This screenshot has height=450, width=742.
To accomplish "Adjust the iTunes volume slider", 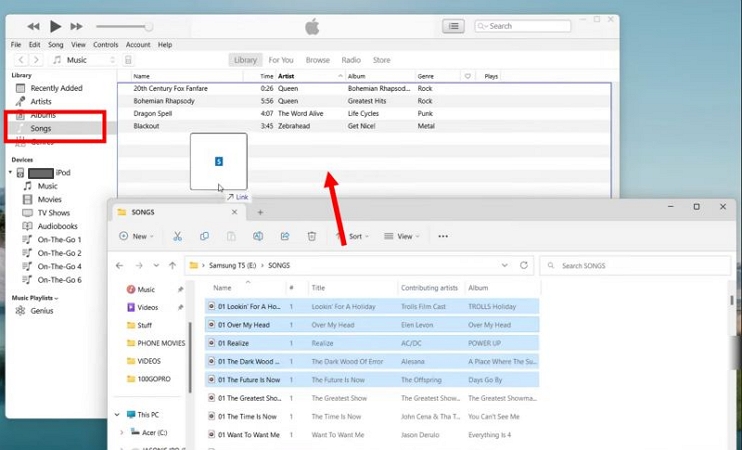I will (124, 26).
